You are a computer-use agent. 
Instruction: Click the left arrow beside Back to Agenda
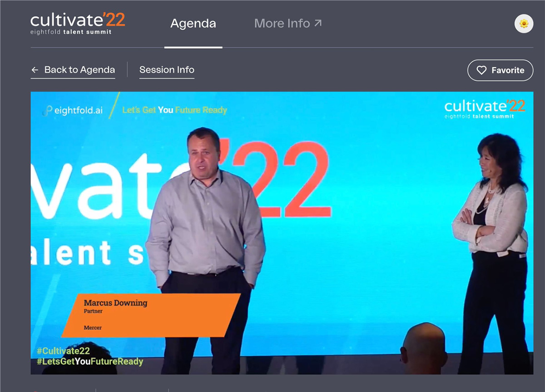(x=35, y=70)
